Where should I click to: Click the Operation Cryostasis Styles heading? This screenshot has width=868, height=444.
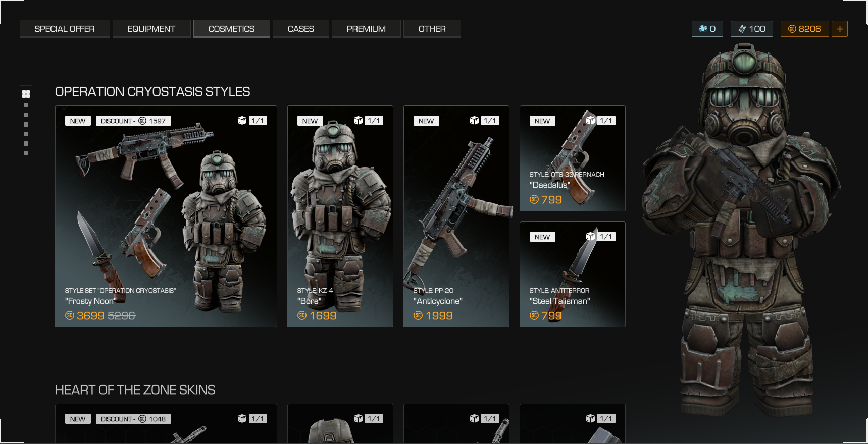pos(152,92)
